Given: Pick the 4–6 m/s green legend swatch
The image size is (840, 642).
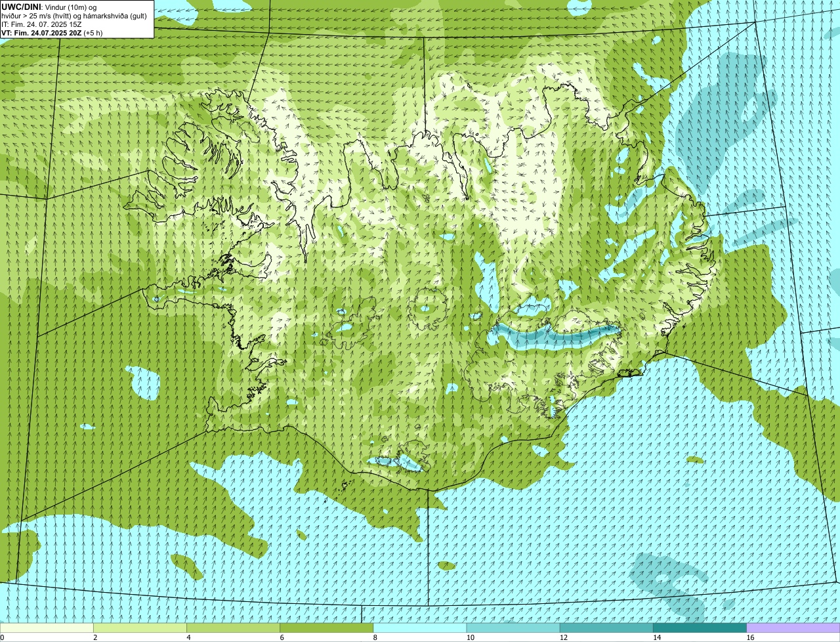Looking at the screenshot, I should point(233,628).
